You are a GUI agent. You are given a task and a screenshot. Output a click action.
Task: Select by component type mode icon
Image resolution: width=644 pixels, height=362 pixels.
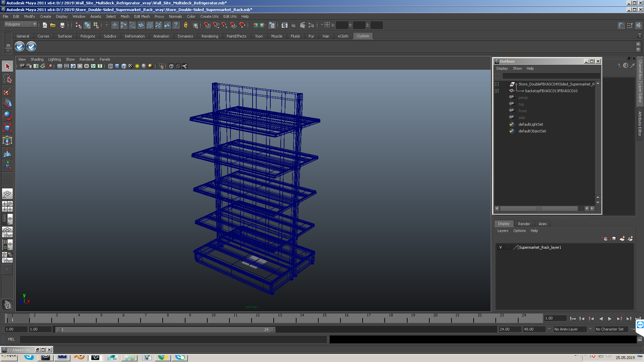point(96,25)
